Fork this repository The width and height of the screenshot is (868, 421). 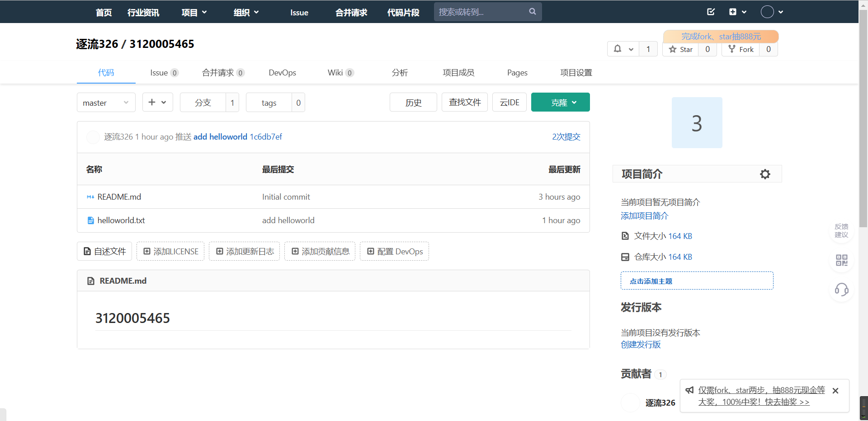pyautogui.click(x=741, y=49)
